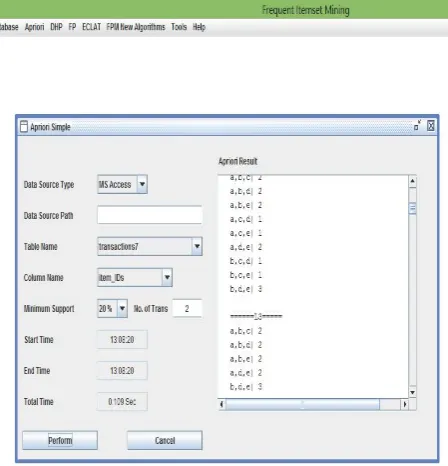The height and width of the screenshot is (466, 448).
Task: Click result row 'a,c,d| 1'
Action: 246,219
